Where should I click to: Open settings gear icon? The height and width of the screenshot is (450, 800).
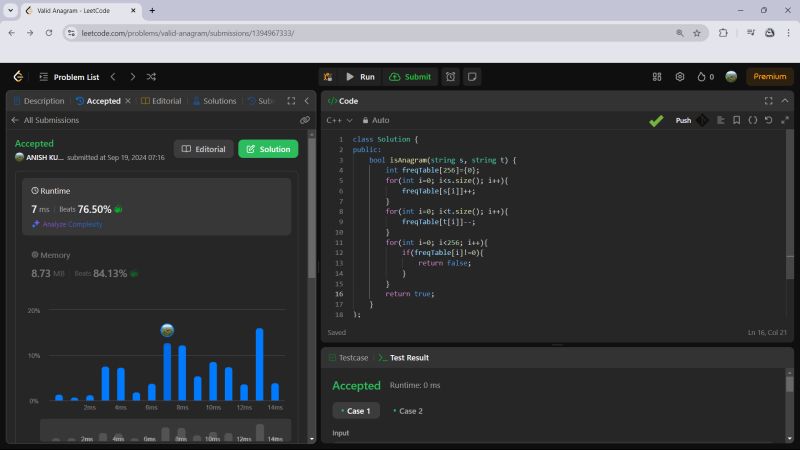point(680,77)
